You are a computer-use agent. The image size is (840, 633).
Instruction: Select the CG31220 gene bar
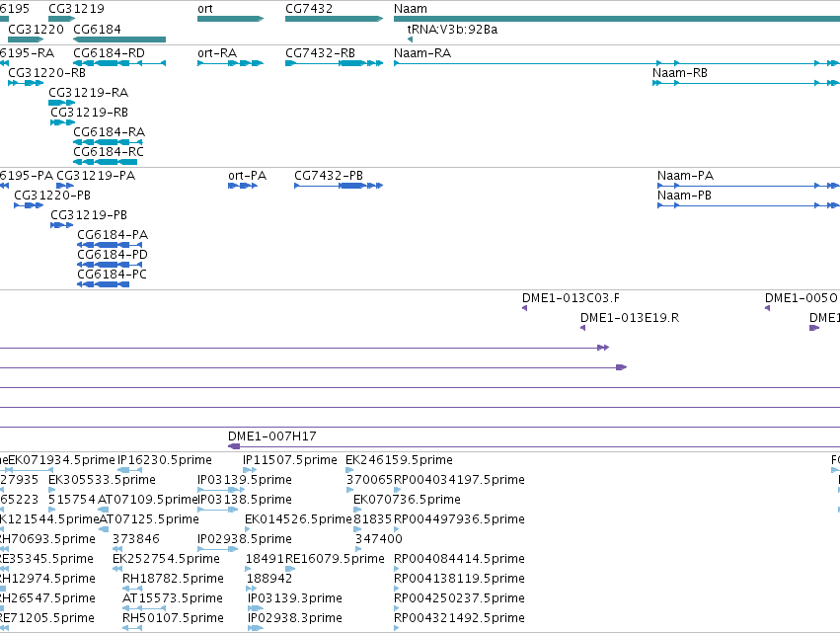(x=26, y=40)
